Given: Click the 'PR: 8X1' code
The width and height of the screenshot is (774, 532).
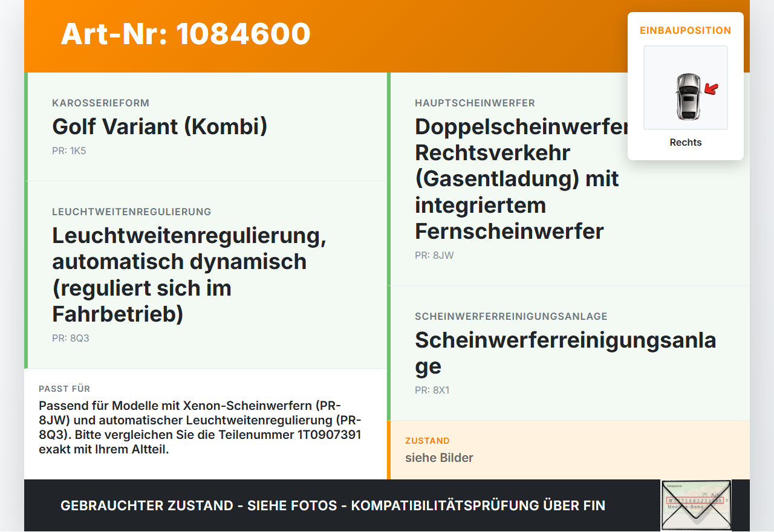Looking at the screenshot, I should point(432,390).
